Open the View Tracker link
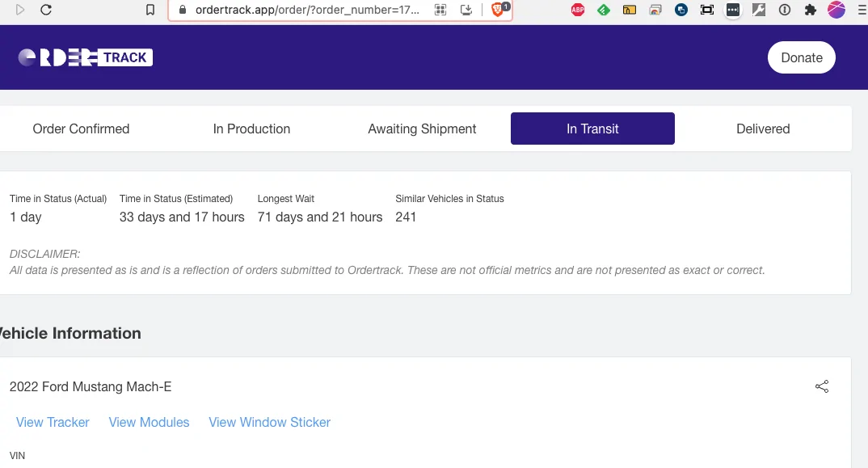Image resolution: width=868 pixels, height=468 pixels. 53,422
